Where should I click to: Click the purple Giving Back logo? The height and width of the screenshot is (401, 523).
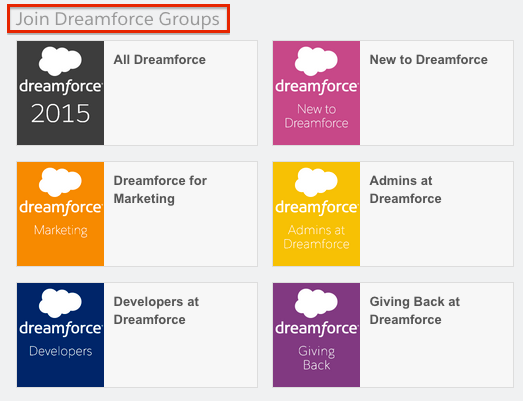[316, 335]
